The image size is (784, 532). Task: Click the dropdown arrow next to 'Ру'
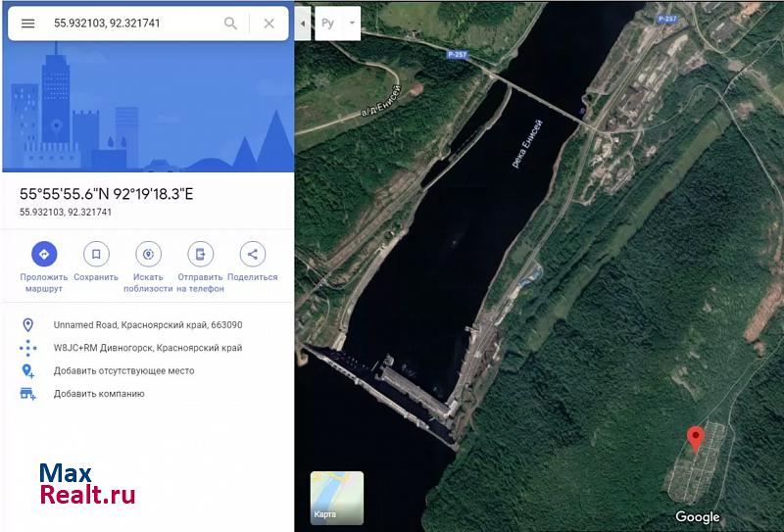click(352, 23)
